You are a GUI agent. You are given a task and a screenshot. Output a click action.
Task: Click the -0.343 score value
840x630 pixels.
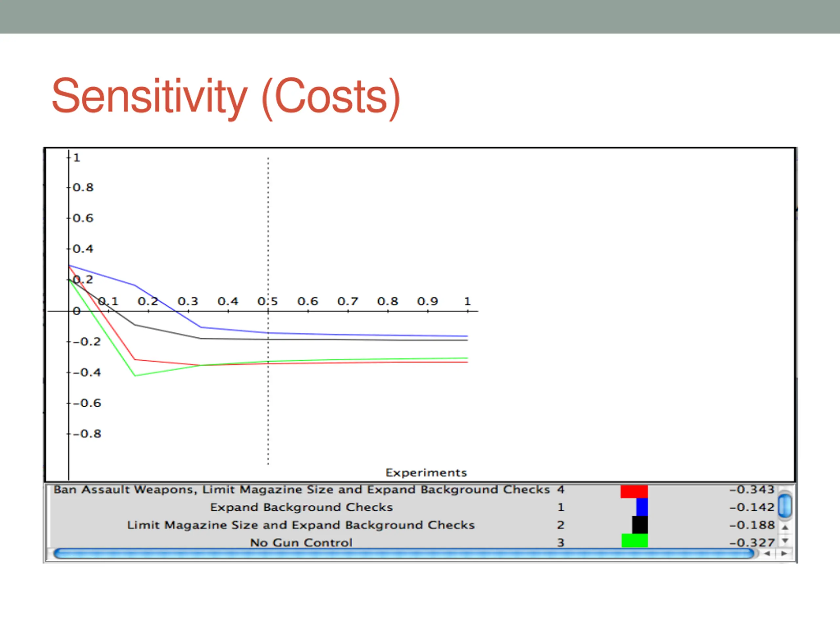click(x=751, y=490)
